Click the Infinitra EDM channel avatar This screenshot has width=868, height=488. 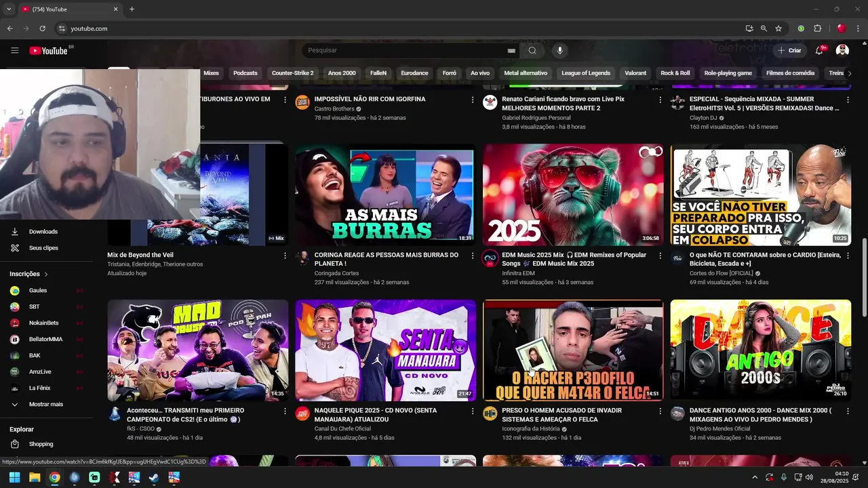click(490, 258)
